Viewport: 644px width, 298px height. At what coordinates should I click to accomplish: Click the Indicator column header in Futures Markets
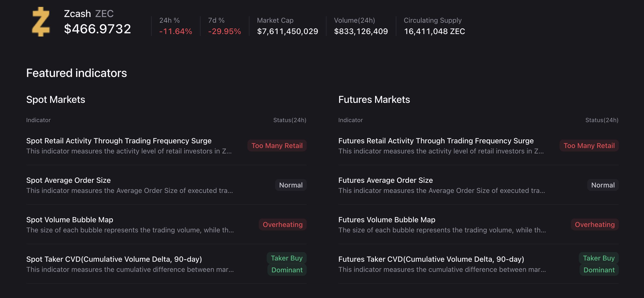350,120
